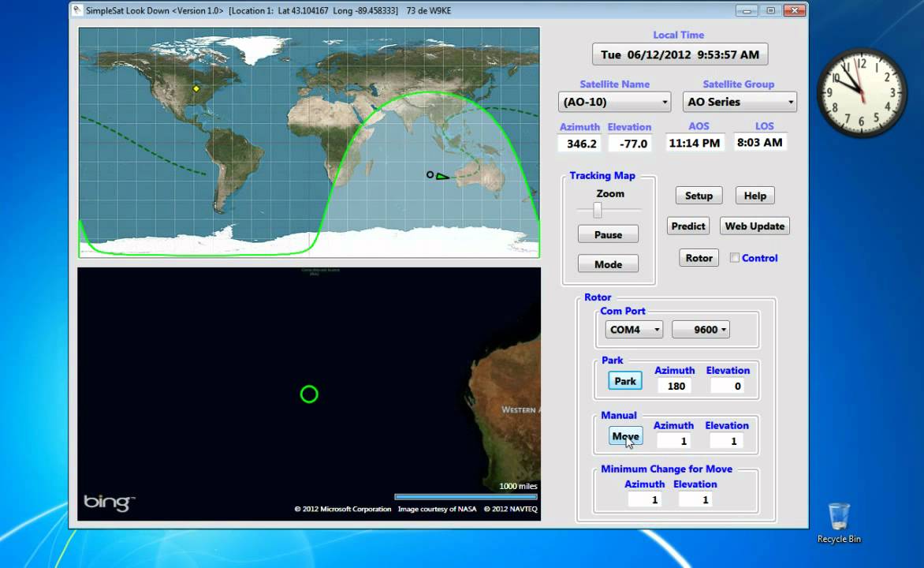Image resolution: width=924 pixels, height=568 pixels.
Task: Click the Manual Elevation input field
Action: [727, 441]
